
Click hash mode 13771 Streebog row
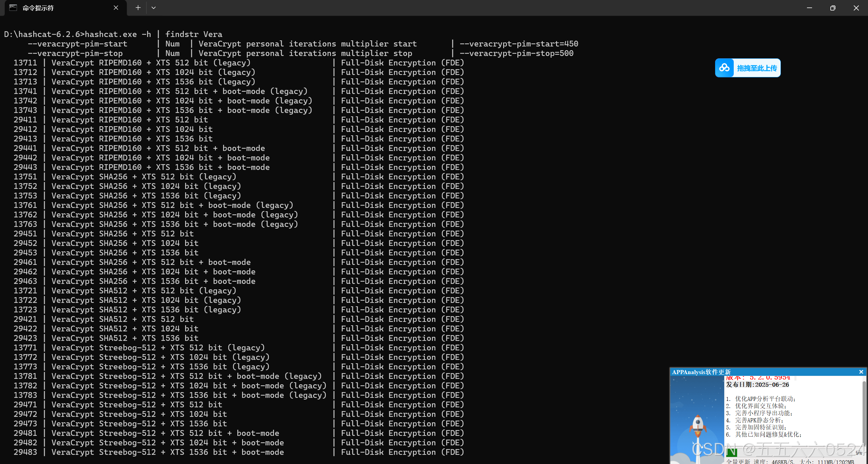point(239,348)
